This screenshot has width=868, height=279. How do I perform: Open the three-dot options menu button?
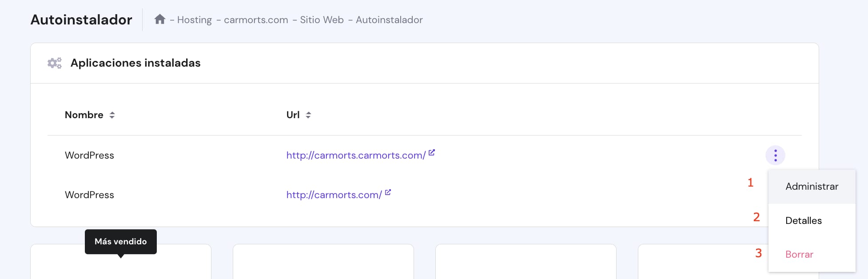tap(775, 155)
